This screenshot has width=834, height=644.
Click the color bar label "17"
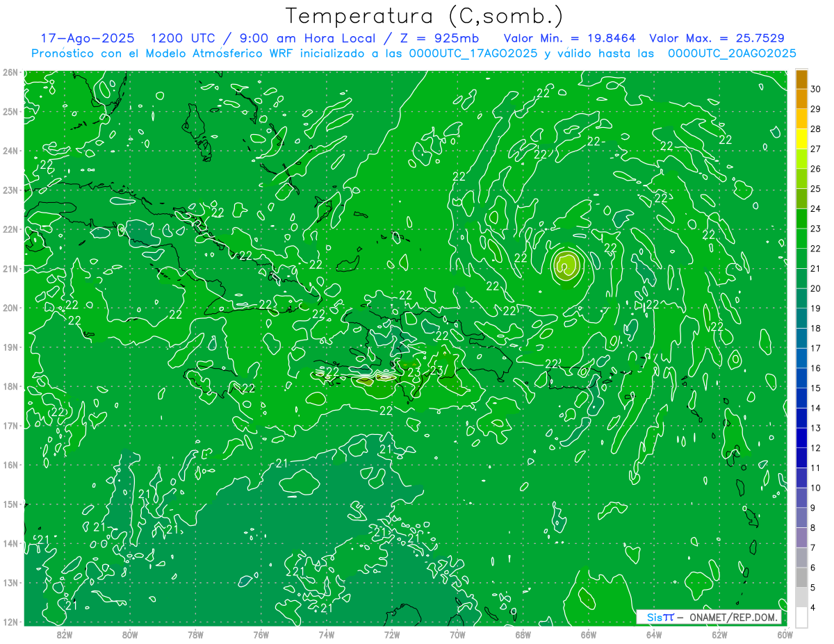coord(816,348)
